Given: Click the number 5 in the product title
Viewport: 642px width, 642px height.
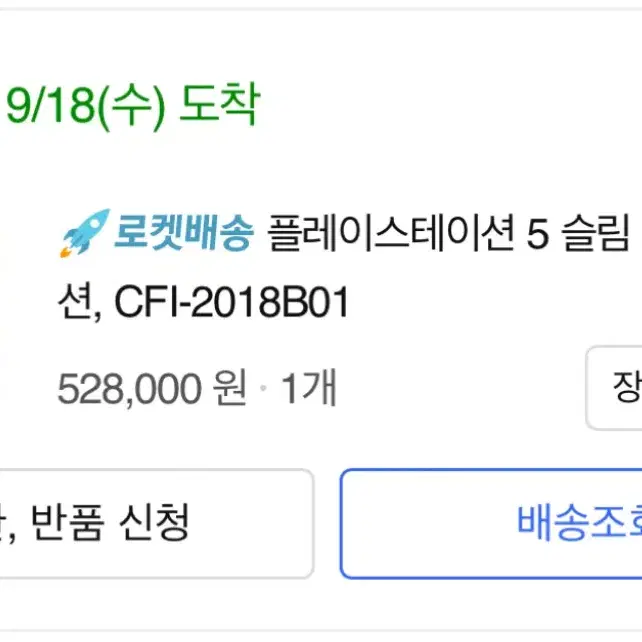Looking at the screenshot, I should tap(537, 234).
